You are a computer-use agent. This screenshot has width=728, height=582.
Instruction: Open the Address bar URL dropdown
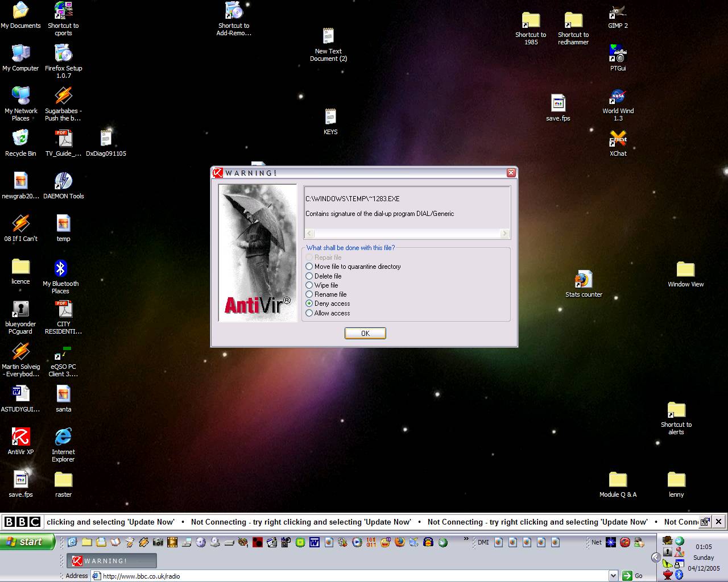613,576
